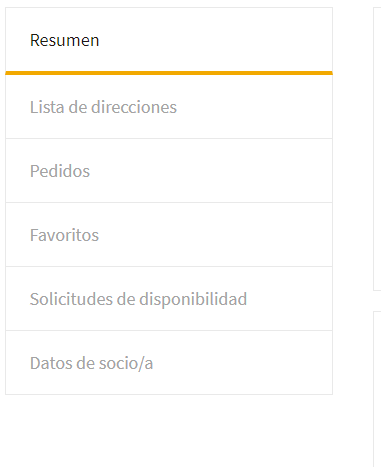
Task: Click the orange underline beneath Resumen
Action: pyautogui.click(x=169, y=73)
